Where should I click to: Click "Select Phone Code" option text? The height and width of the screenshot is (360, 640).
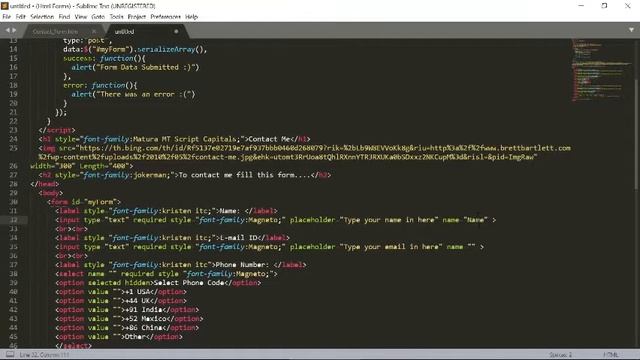189,283
